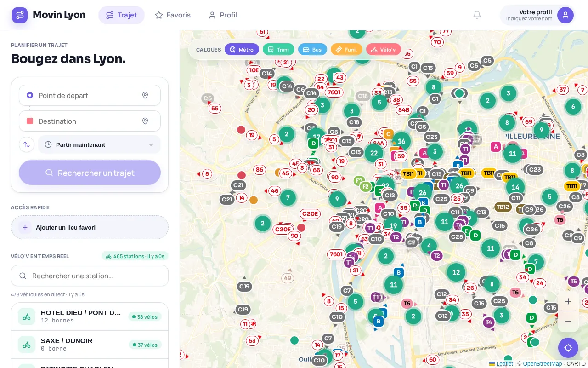This screenshot has height=368, width=588.
Task: Select bus marker 69 near Villeurbanne
Action: (529, 122)
